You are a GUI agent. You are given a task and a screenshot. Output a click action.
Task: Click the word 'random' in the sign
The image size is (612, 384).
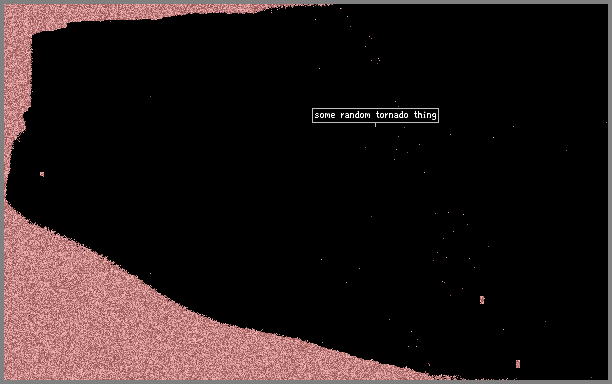pos(355,115)
